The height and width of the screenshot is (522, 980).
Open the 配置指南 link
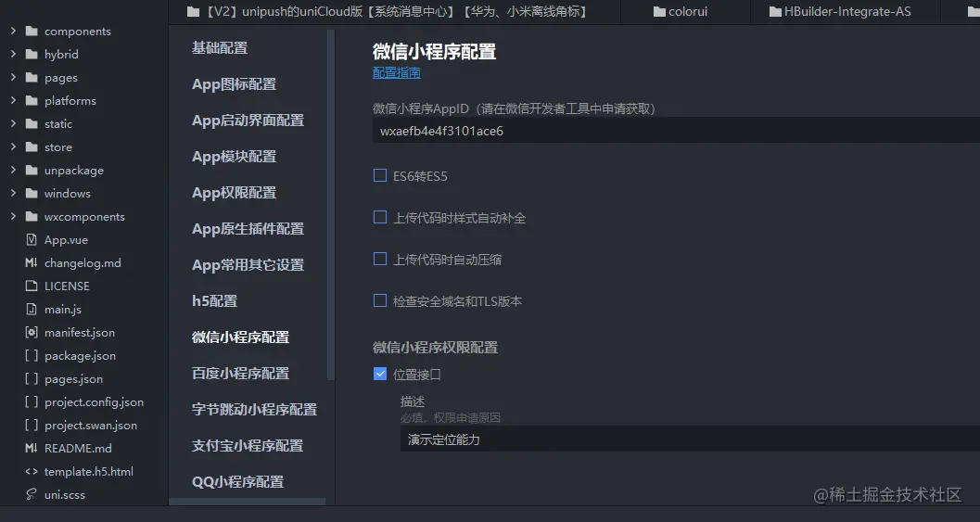coord(396,73)
